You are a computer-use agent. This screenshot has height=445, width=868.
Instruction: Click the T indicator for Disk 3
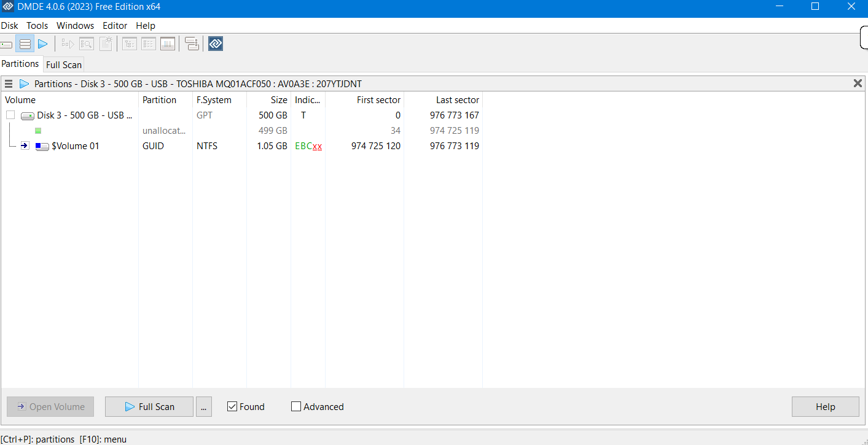tap(303, 115)
